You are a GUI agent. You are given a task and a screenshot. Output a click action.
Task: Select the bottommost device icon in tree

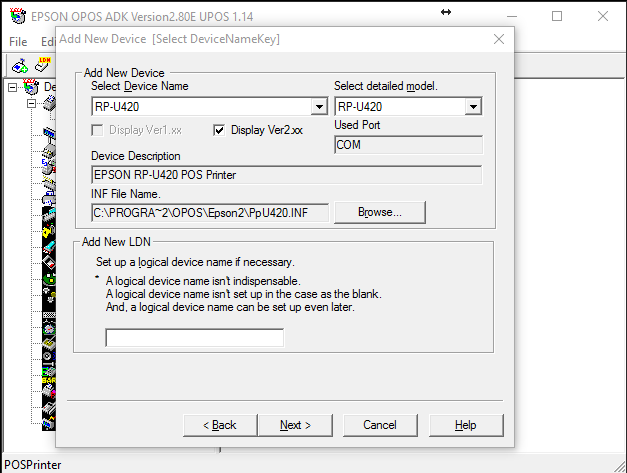pos(48,423)
